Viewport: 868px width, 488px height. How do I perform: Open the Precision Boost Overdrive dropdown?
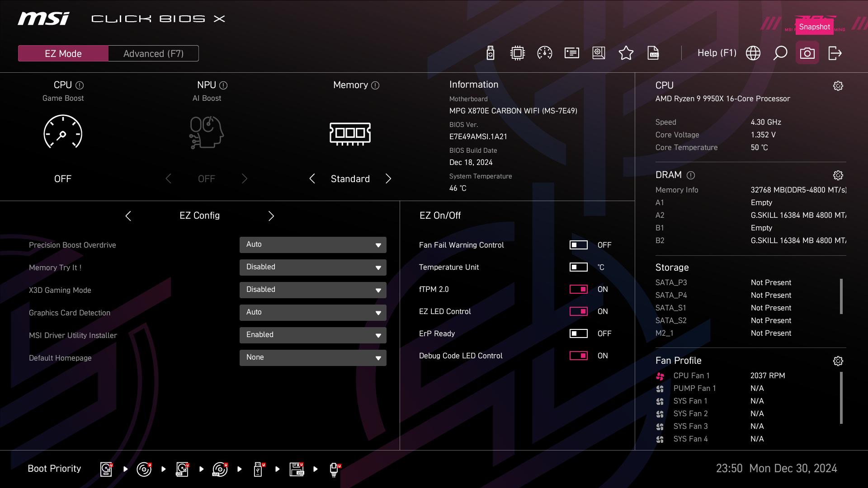point(313,245)
